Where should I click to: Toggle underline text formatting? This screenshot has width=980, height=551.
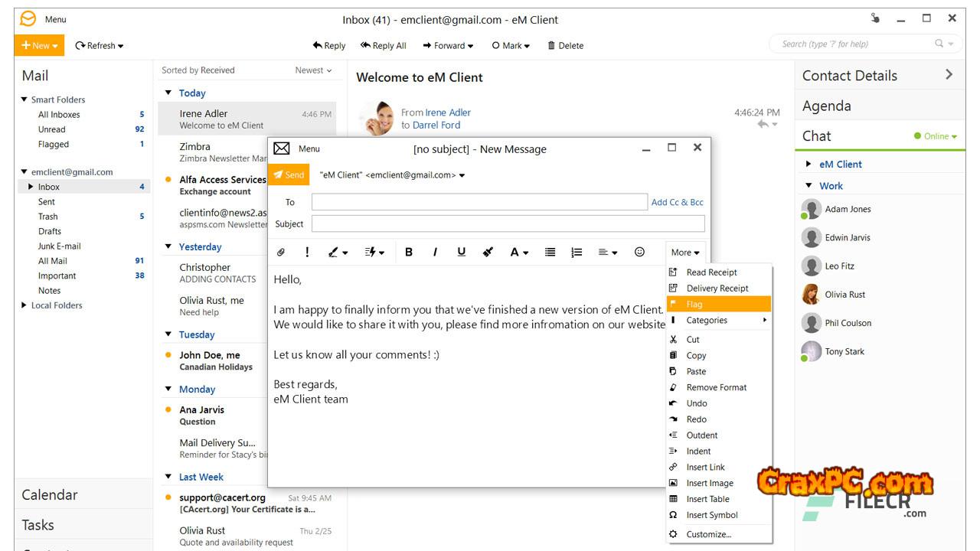(x=461, y=253)
